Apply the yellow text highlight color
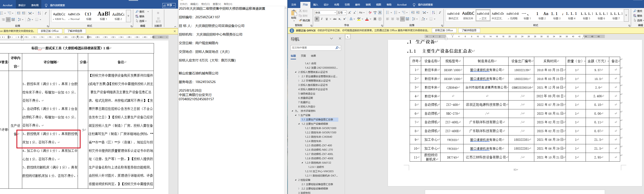 (359, 19)
